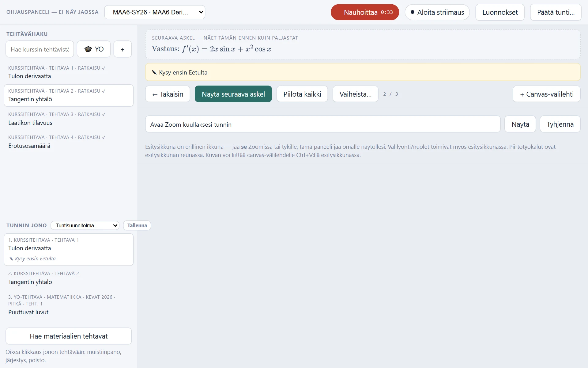588x368 pixels.
Task: Click Piilota kaikki to hide all steps
Action: click(x=302, y=94)
